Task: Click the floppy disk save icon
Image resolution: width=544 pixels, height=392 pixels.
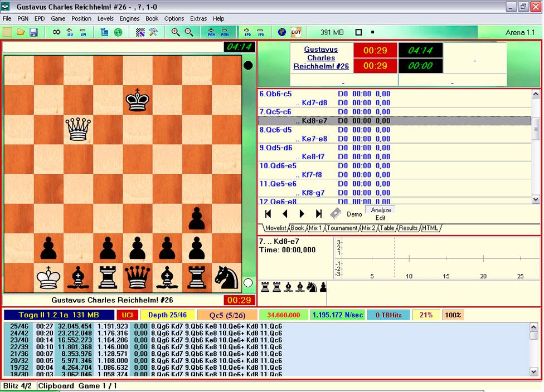Action: (x=33, y=32)
